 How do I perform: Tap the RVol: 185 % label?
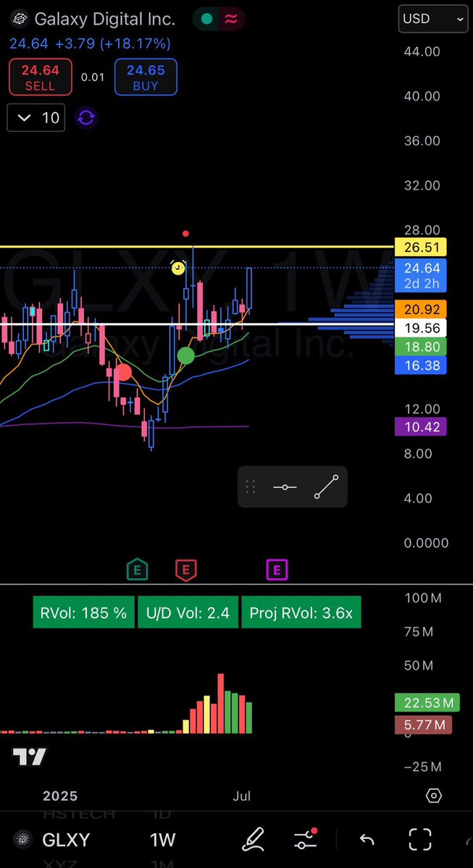(83, 612)
